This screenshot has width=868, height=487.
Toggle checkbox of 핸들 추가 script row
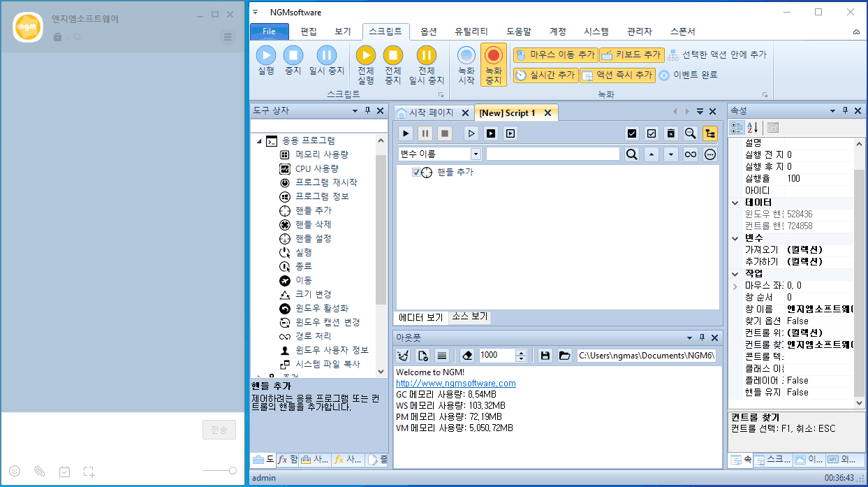point(416,173)
